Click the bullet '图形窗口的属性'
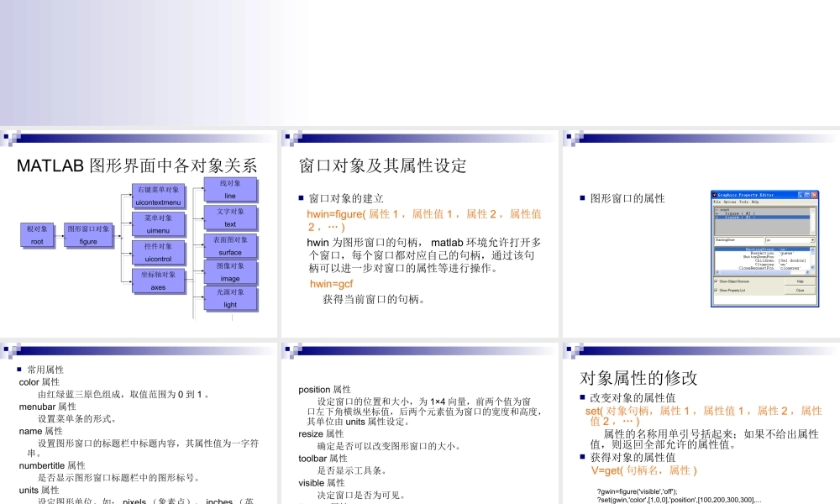 click(627, 198)
